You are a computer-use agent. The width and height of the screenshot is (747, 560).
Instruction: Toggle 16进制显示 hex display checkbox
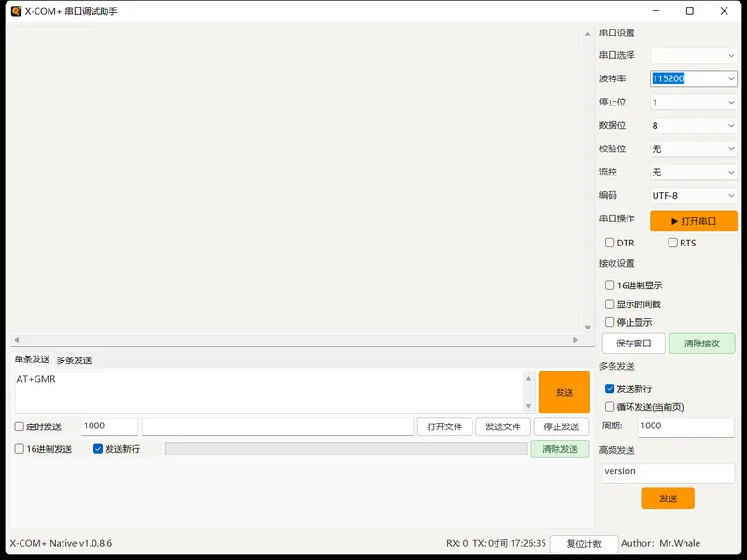[x=610, y=286]
